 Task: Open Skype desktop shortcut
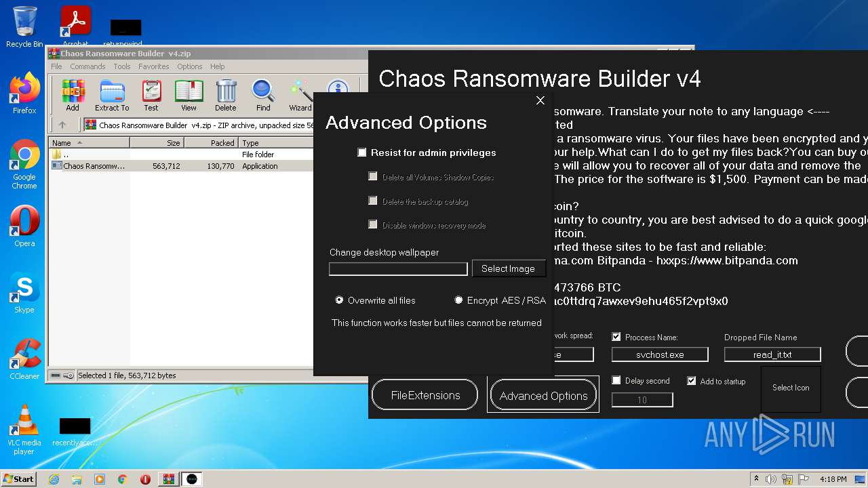24,292
